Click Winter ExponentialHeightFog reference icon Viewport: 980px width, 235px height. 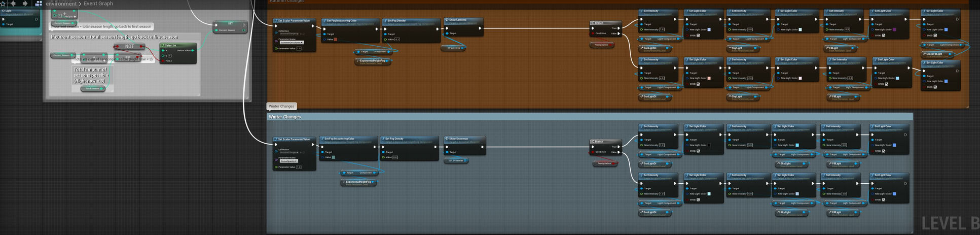344,181
